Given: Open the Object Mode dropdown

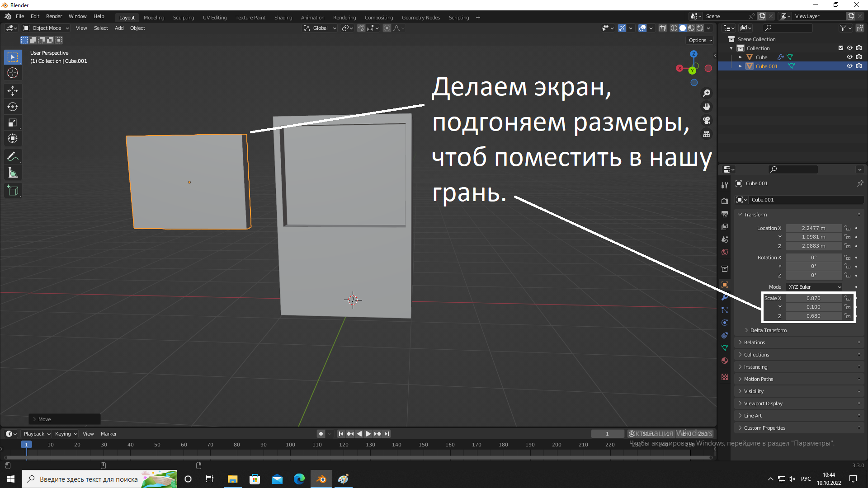Looking at the screenshot, I should (x=46, y=28).
